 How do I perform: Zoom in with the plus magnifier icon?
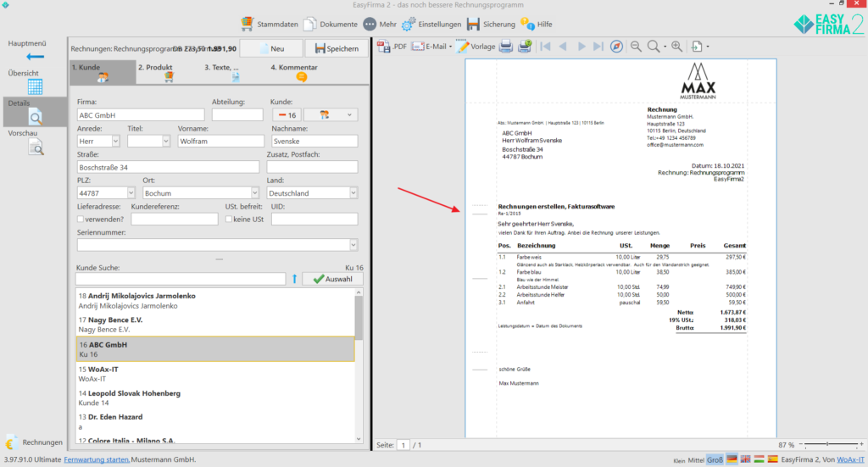click(676, 47)
